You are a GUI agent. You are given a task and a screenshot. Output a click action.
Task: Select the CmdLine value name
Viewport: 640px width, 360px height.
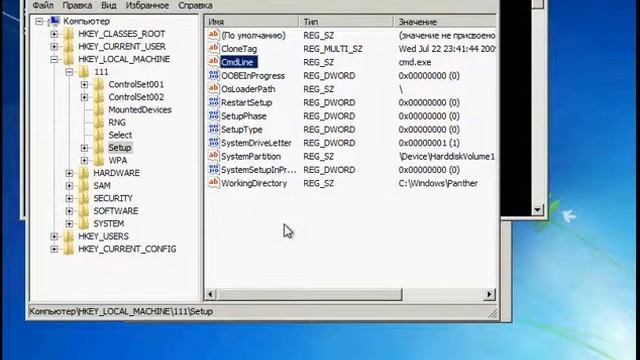[x=239, y=62]
